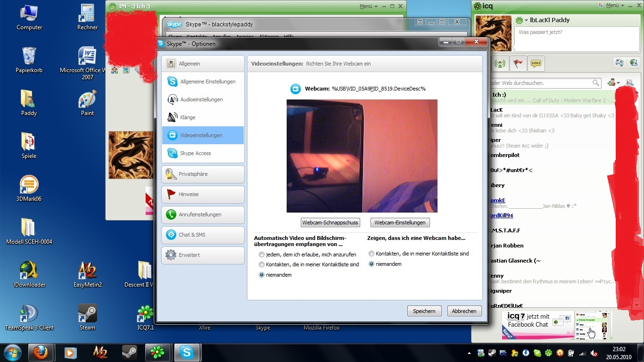Click the ICQ search magnifier icon
The width and height of the screenshot is (644, 362).
pyautogui.click(x=596, y=83)
